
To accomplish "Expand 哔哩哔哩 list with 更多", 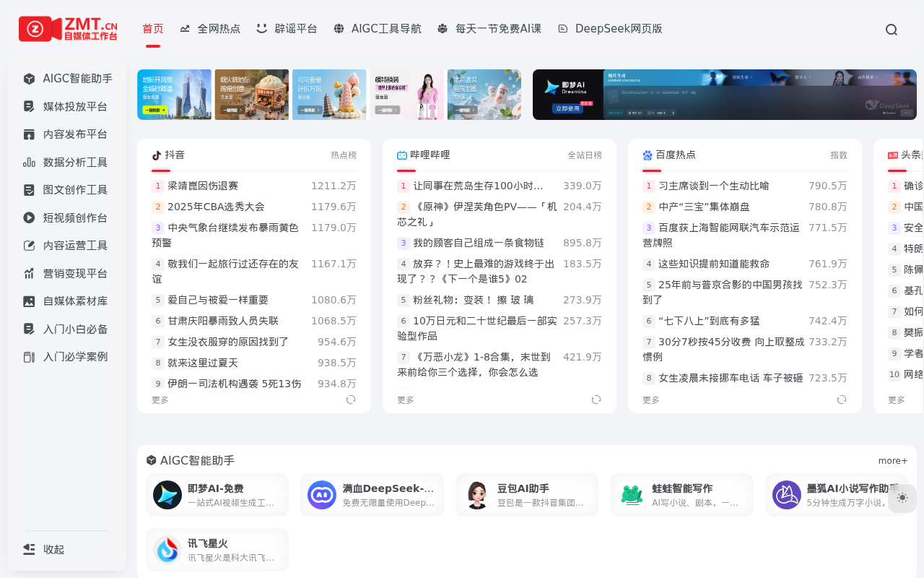I will [406, 400].
